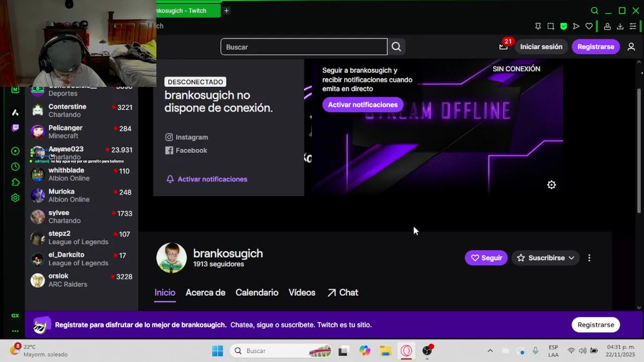Screen dimensions: 644x362
Task: Open a new browser tab
Action: 226,11
